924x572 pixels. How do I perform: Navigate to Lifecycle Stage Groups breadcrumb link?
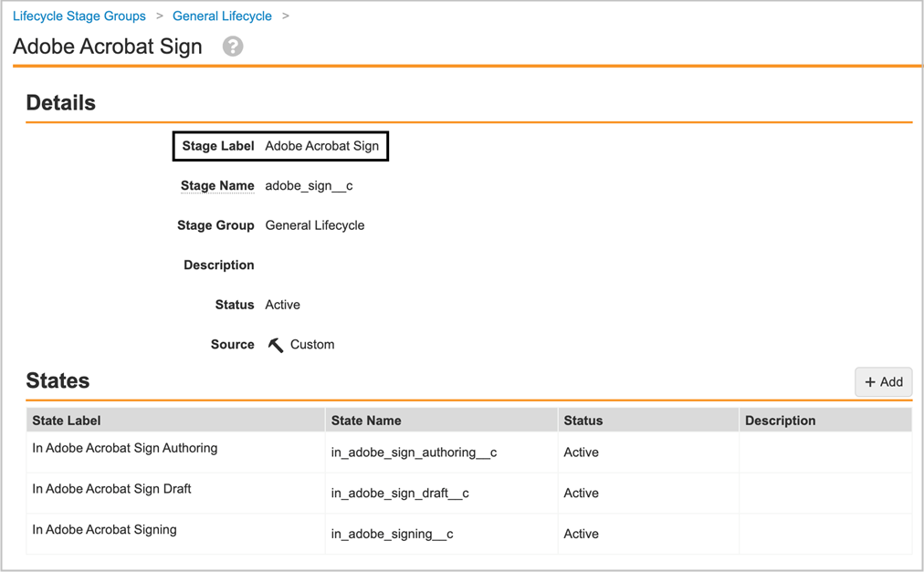tap(79, 16)
